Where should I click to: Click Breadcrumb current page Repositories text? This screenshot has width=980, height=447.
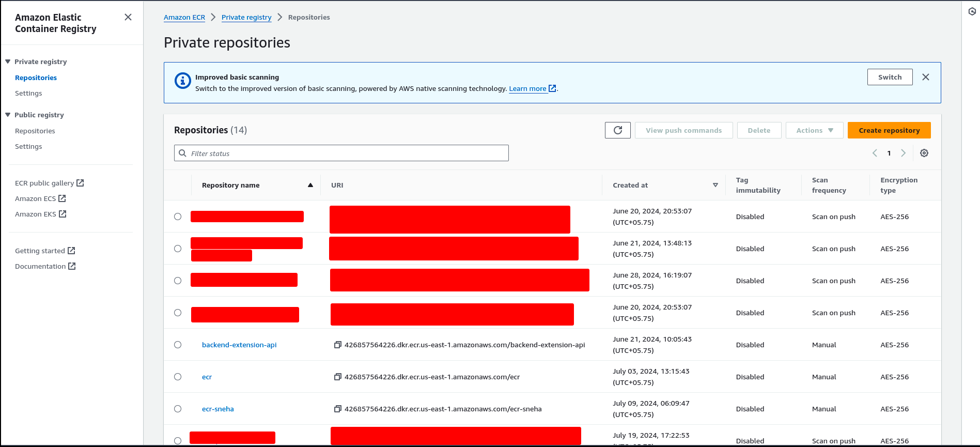(x=309, y=17)
